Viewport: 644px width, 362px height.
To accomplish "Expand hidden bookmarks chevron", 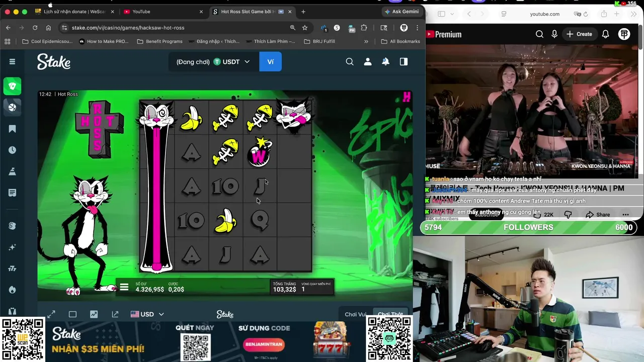I will 366,41.
